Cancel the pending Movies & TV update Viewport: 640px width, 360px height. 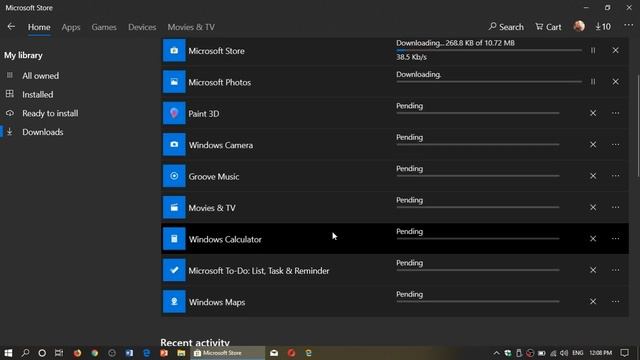point(593,207)
